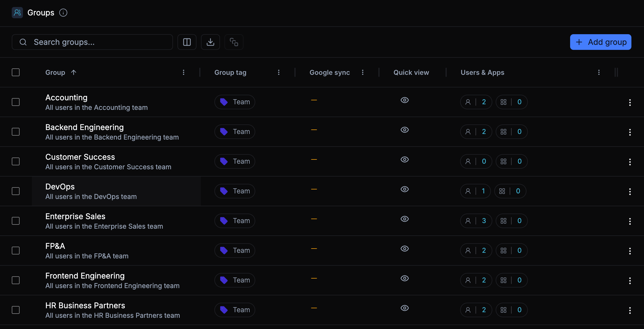Click the export groups download icon
Screen dimensions: 644x329
(210, 42)
